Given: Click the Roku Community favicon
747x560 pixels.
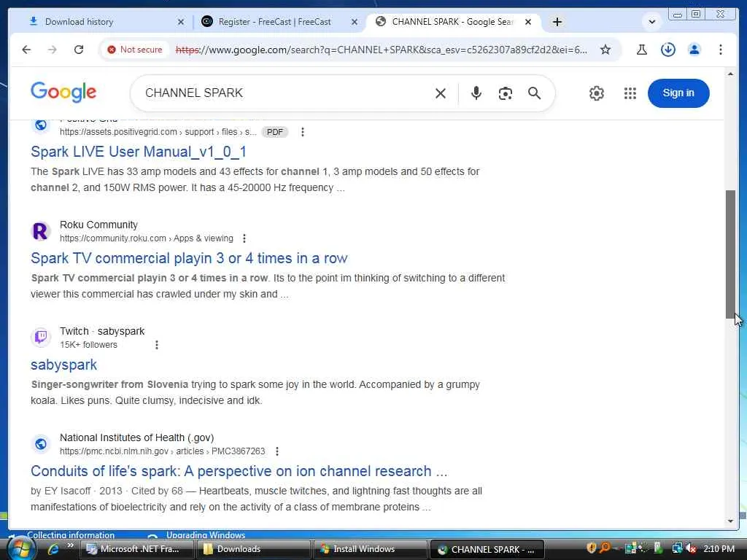Looking at the screenshot, I should click(41, 231).
